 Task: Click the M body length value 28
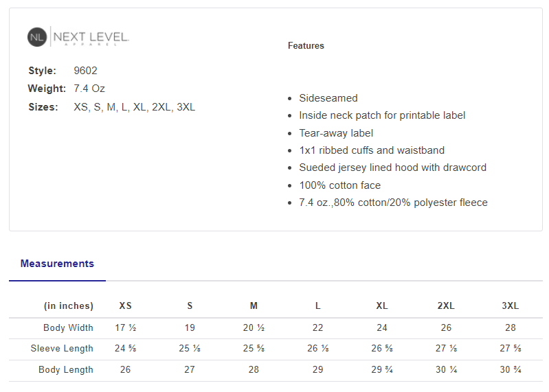point(254,369)
